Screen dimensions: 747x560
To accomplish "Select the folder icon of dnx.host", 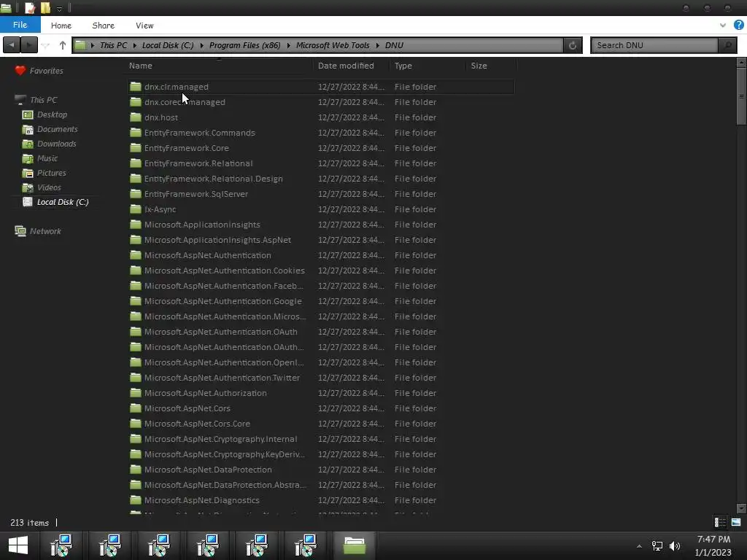I will (136, 117).
